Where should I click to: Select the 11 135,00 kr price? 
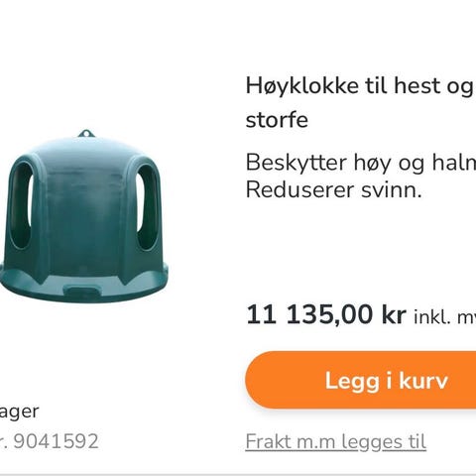coord(326,314)
